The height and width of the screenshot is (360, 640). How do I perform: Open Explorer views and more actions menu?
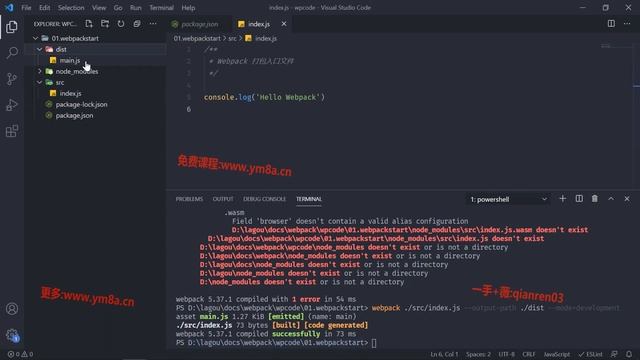[x=153, y=24]
